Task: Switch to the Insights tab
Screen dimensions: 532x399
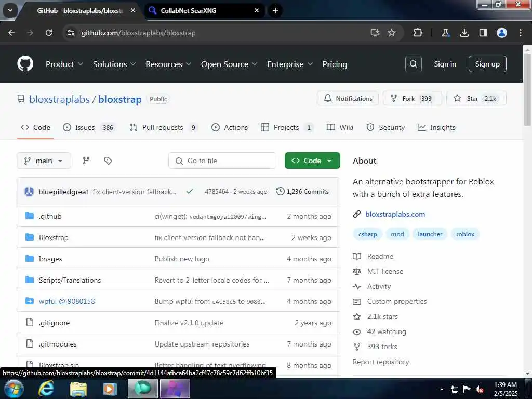Action: 436,127
